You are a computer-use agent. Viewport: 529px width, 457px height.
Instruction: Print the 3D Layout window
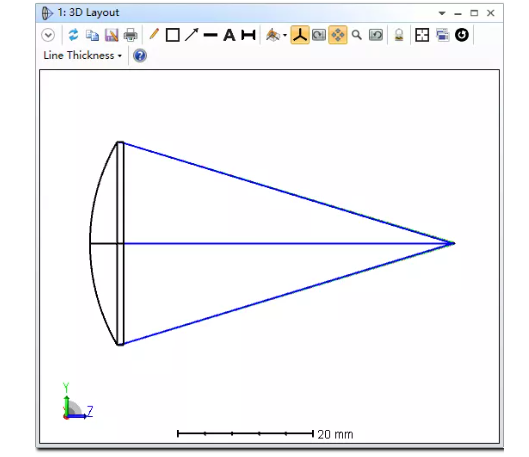(x=131, y=35)
